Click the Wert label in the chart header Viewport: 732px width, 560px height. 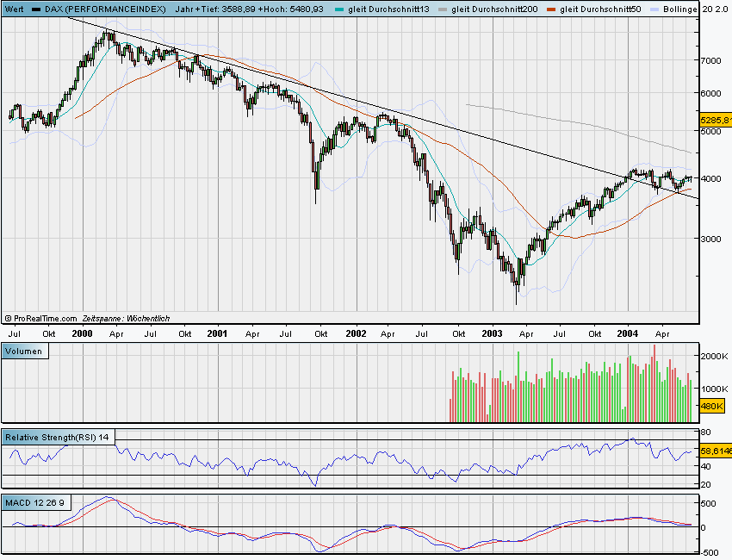[14, 9]
